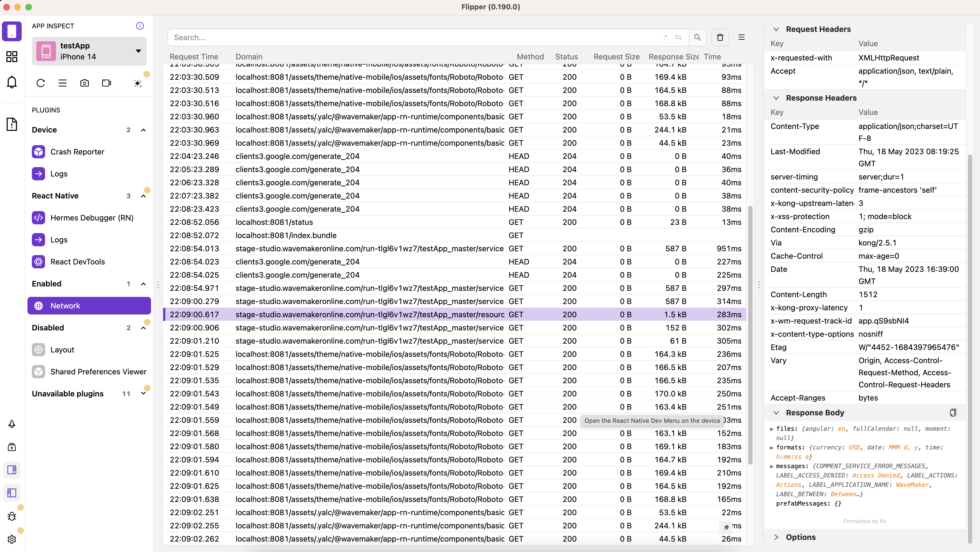Toggle regex search in the search bar
This screenshot has width=980, height=552.
point(665,37)
